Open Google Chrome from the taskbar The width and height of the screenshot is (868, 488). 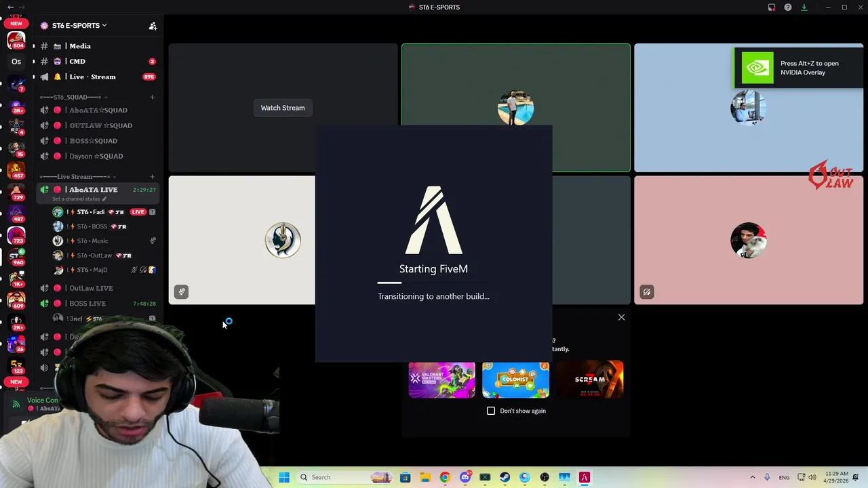(445, 477)
